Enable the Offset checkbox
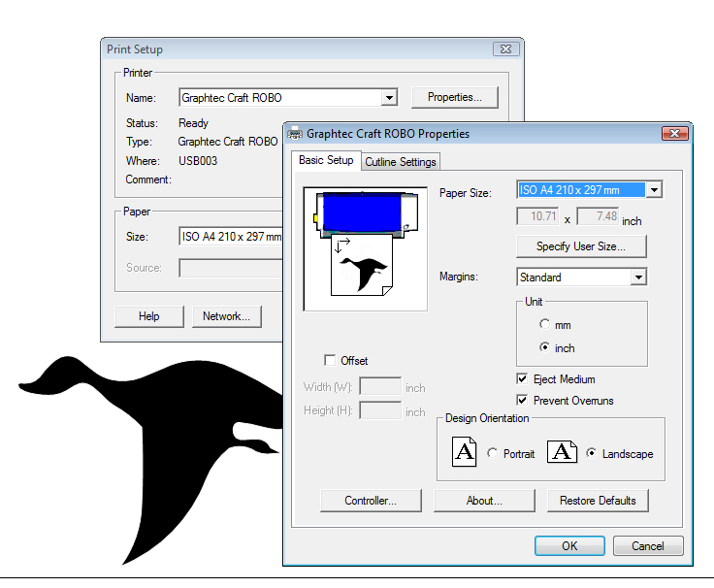The width and height of the screenshot is (714, 588). tap(330, 360)
